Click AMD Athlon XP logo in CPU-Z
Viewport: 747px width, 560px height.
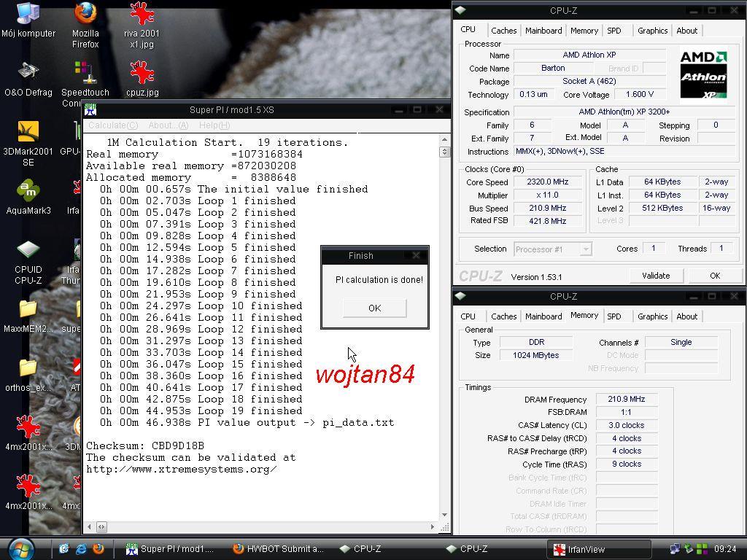tap(703, 75)
